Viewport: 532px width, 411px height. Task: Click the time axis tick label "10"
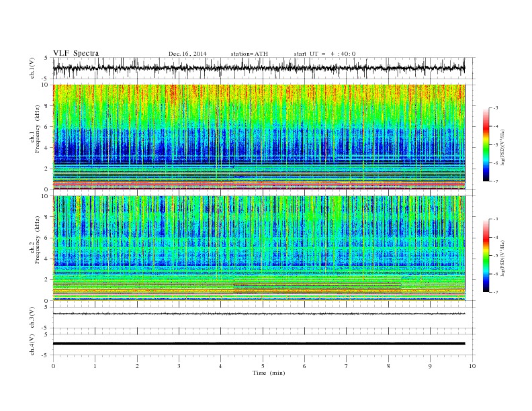tap(472, 366)
